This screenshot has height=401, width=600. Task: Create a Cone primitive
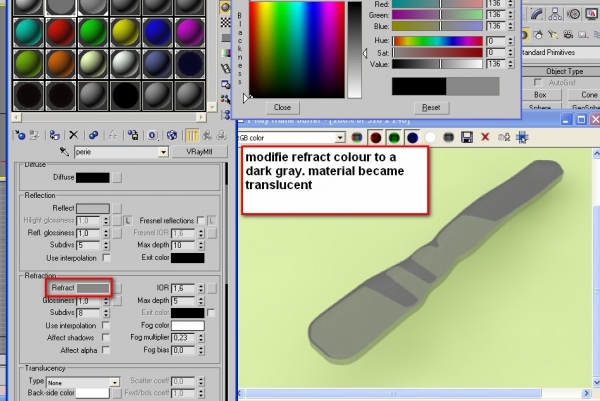pyautogui.click(x=584, y=95)
